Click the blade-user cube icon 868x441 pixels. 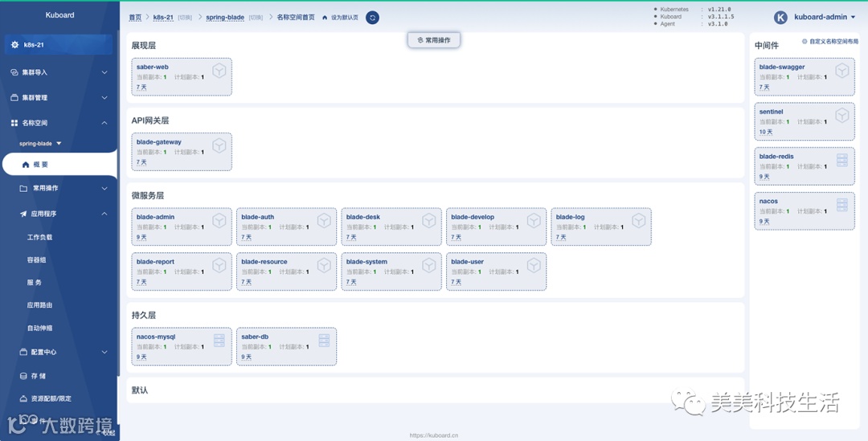[x=534, y=266]
